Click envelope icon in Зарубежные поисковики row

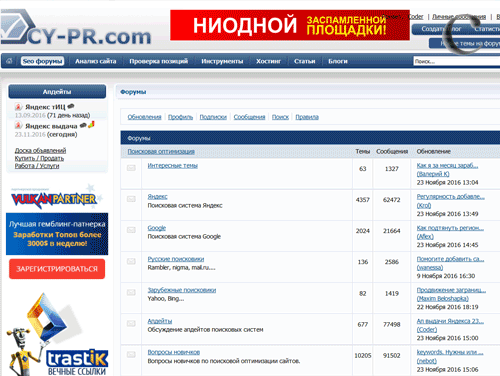pyautogui.click(x=131, y=292)
